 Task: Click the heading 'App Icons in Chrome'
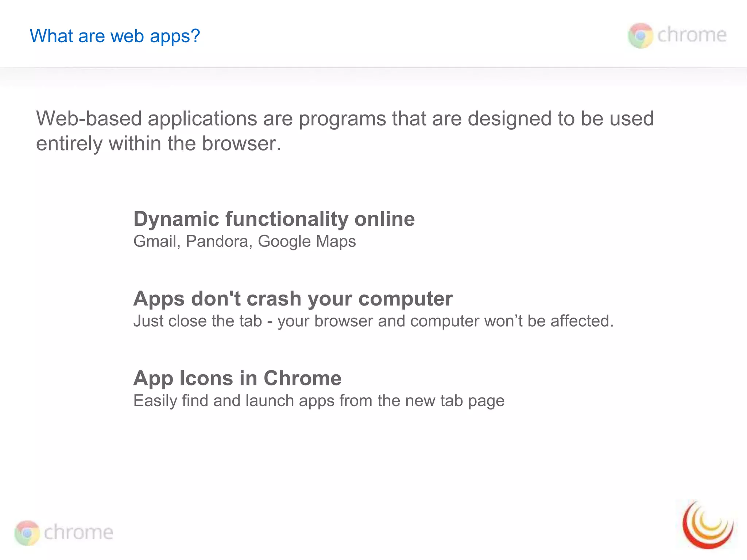coord(237,378)
